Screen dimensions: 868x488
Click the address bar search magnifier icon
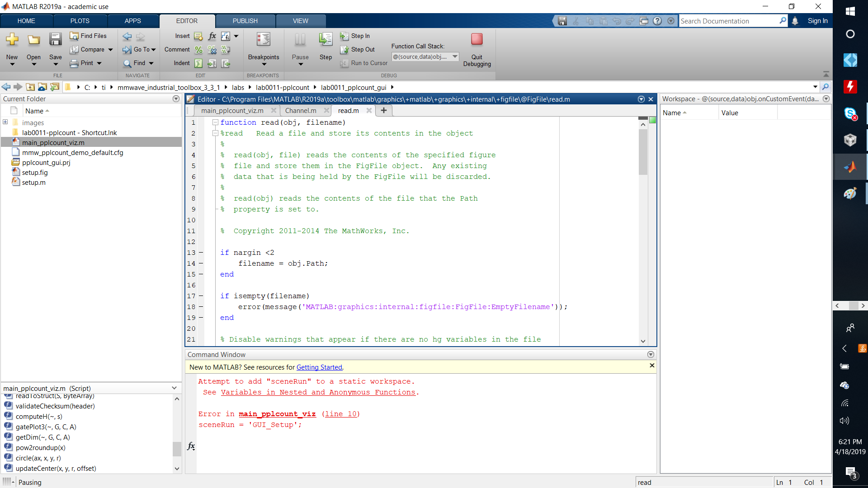[x=826, y=87]
